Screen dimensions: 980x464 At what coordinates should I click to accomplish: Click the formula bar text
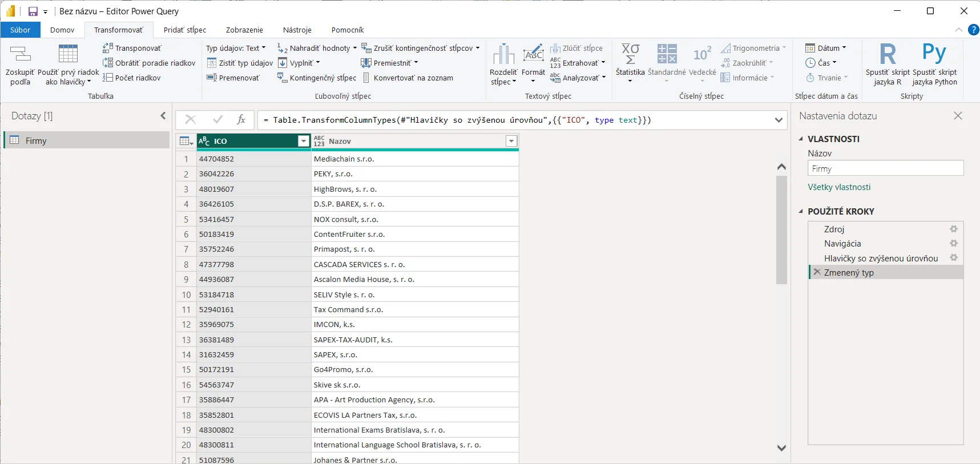click(457, 120)
